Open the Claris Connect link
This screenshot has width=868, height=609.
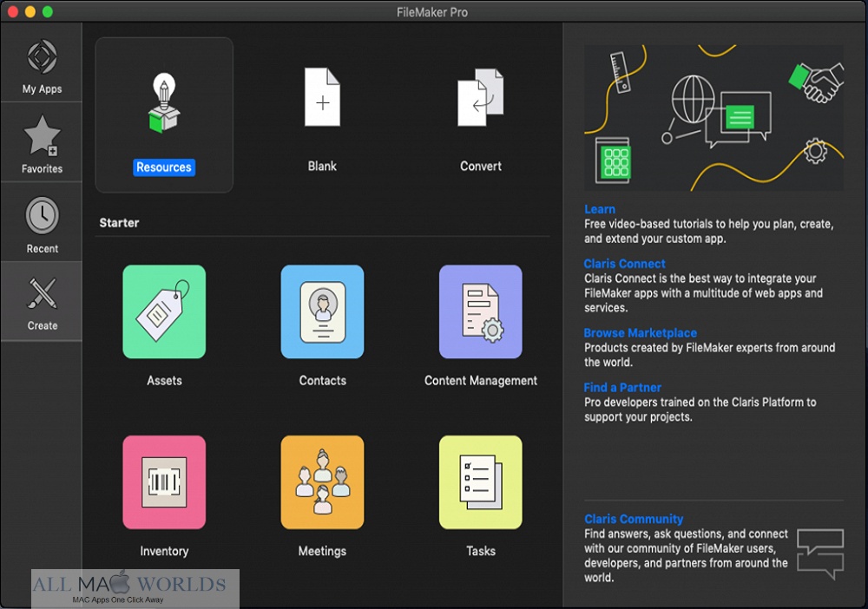624,264
